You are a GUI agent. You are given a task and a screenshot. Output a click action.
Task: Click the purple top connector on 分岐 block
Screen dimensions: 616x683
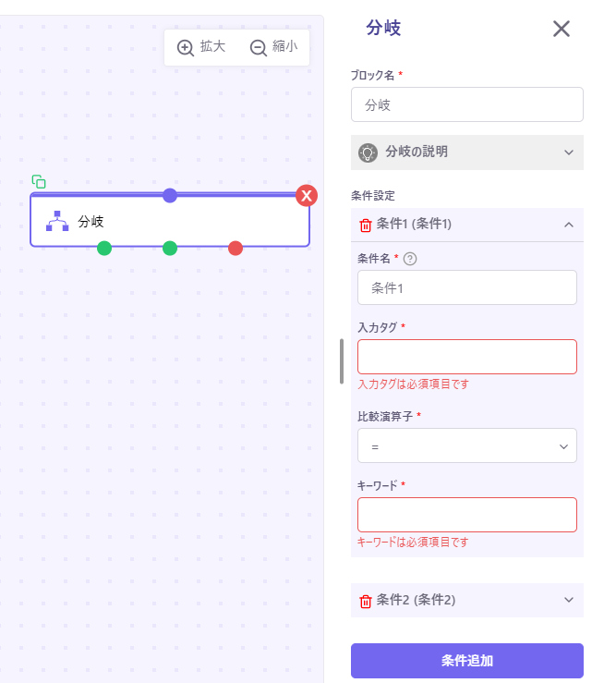coord(170,195)
